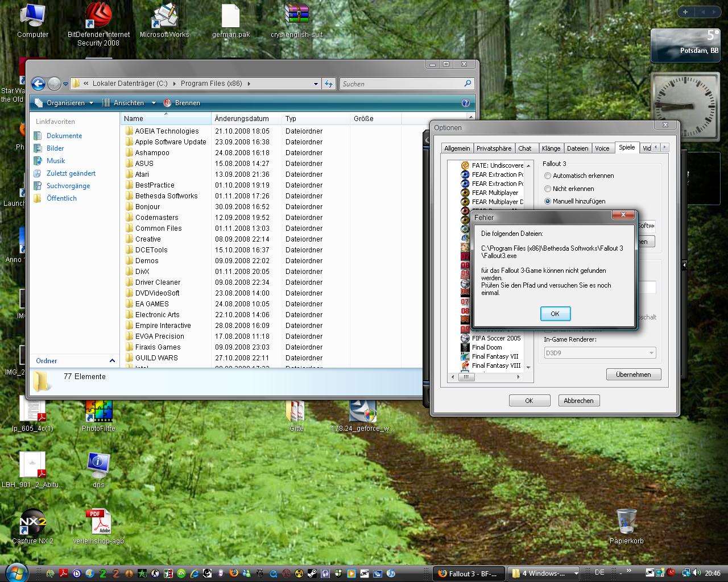Select the Bethesda Softworks folder row
The width and height of the screenshot is (728, 582).
[166, 196]
